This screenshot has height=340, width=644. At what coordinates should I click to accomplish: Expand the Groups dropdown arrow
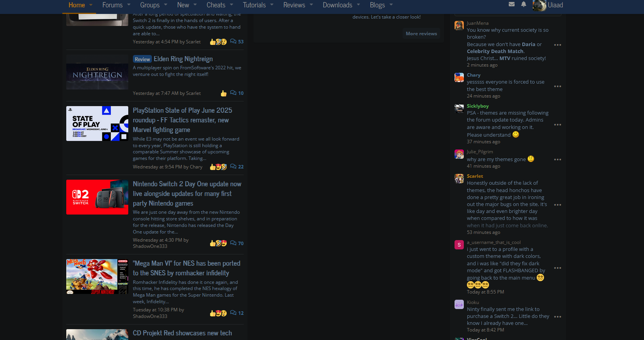tap(166, 5)
